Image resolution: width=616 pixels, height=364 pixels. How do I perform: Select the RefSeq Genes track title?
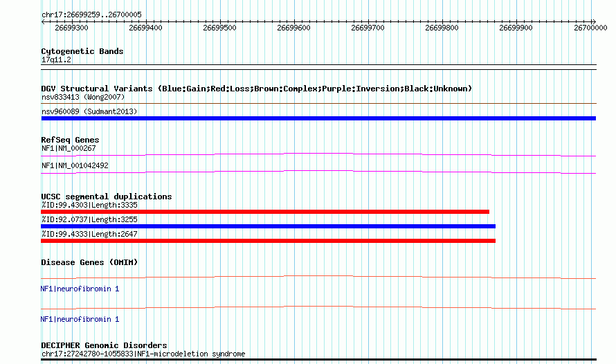pos(70,140)
